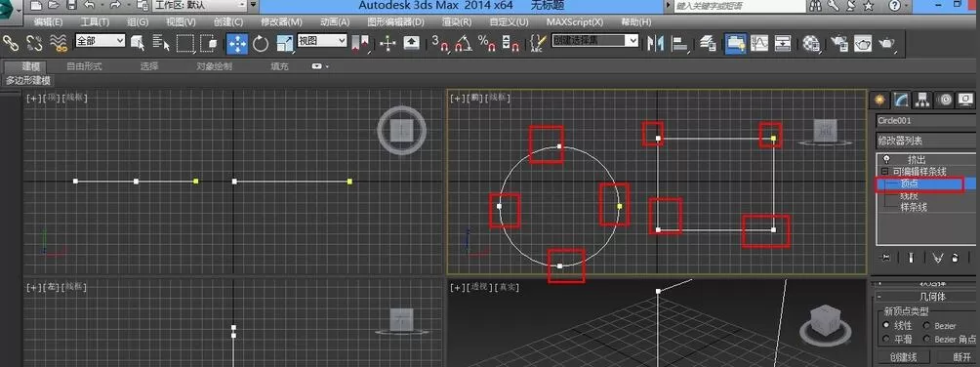The image size is (980, 367).
Task: Toggle the Angle Snap icon
Action: [463, 43]
